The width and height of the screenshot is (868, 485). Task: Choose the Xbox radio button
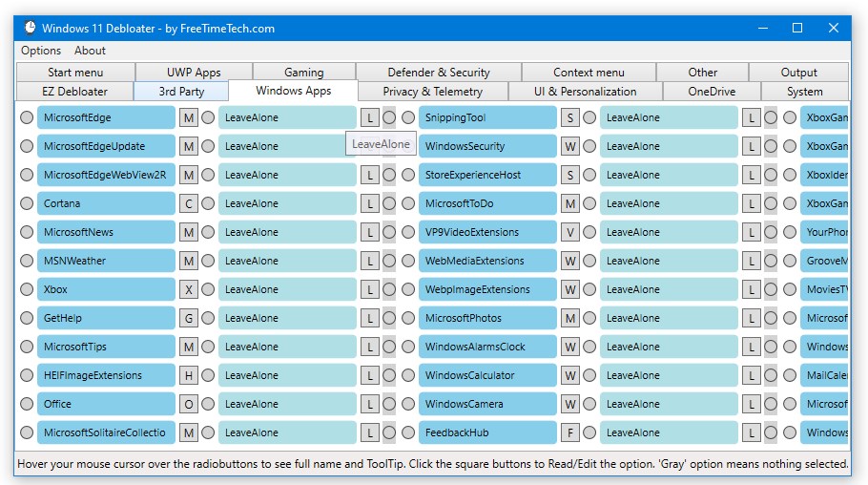pyautogui.click(x=27, y=289)
